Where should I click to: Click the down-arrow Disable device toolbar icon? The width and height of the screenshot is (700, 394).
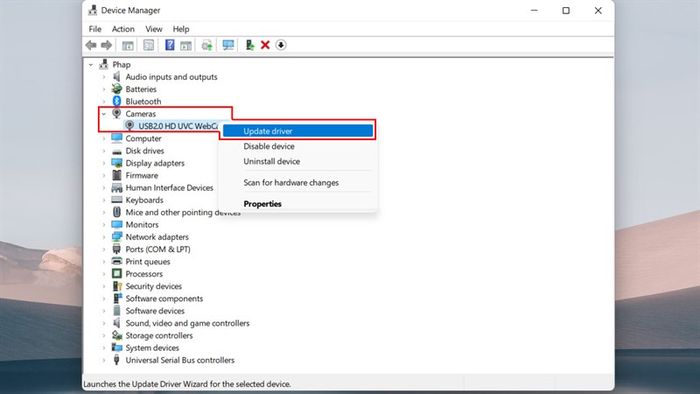(281, 45)
